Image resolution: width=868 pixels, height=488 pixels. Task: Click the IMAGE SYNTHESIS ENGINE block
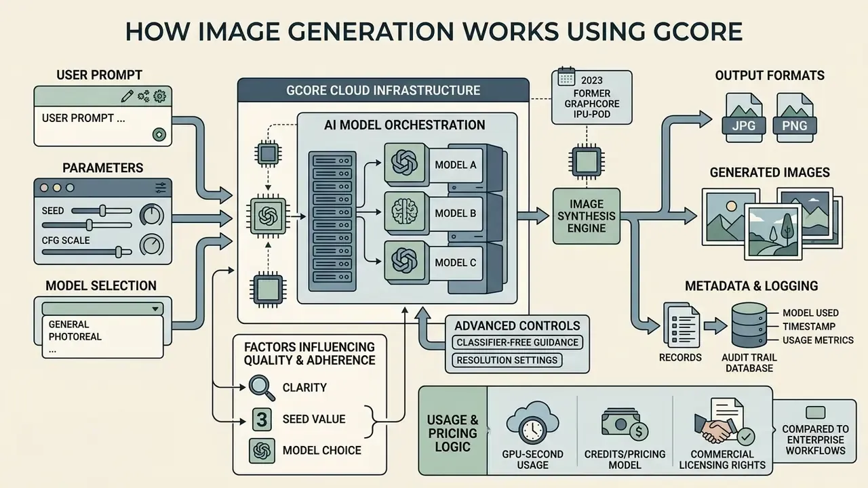tap(587, 216)
